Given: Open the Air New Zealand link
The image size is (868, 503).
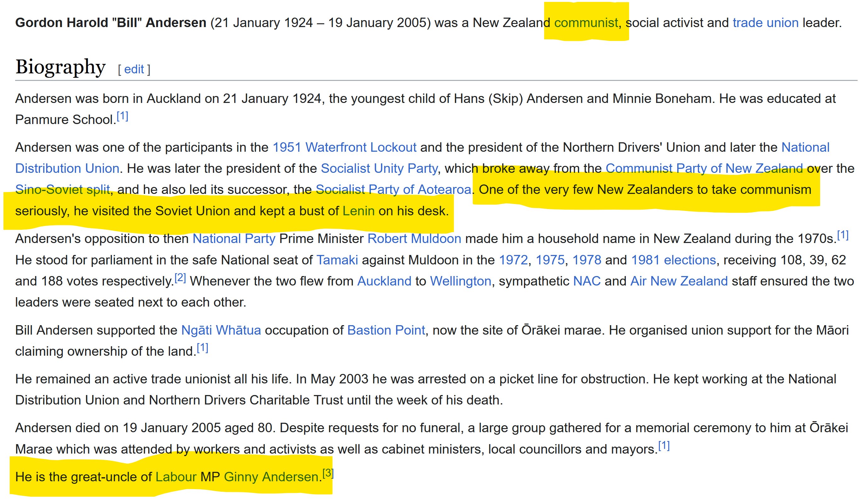Looking at the screenshot, I should pyautogui.click(x=679, y=281).
